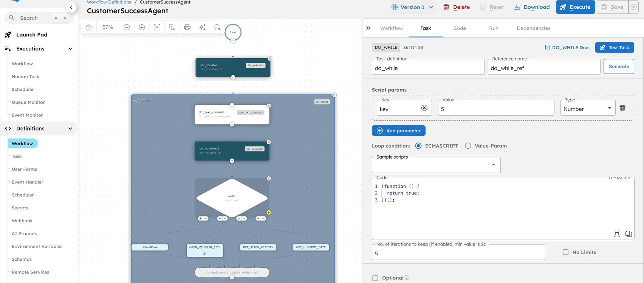Expand the code editor to fullscreen
This screenshot has height=283, width=644.
[617, 234]
